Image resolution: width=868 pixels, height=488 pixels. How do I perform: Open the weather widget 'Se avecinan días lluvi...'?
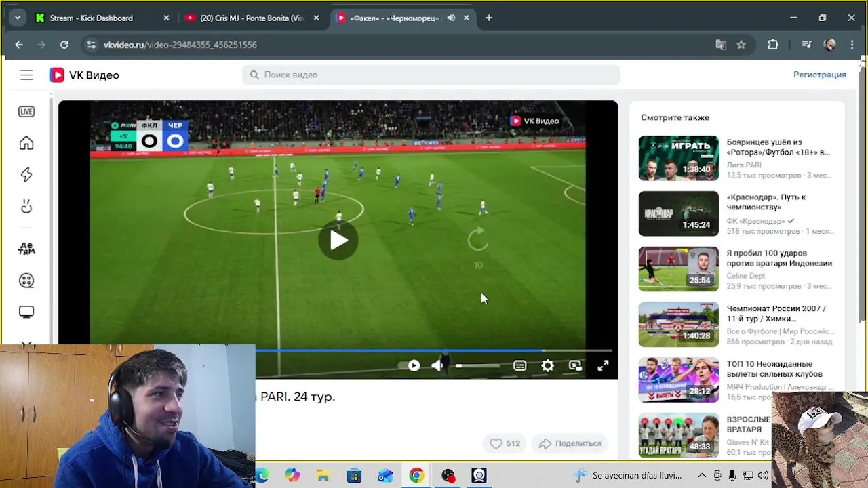click(627, 476)
